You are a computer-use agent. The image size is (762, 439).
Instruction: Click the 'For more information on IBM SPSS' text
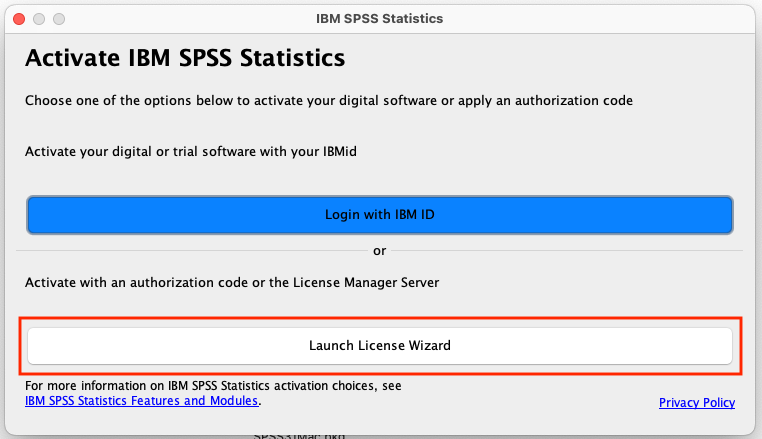[213, 385]
